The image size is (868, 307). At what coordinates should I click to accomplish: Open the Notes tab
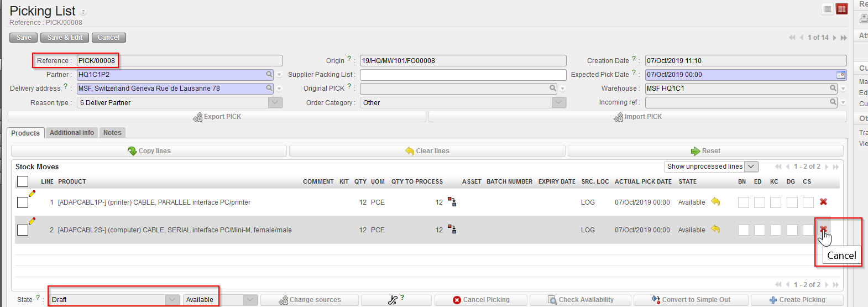pos(112,133)
